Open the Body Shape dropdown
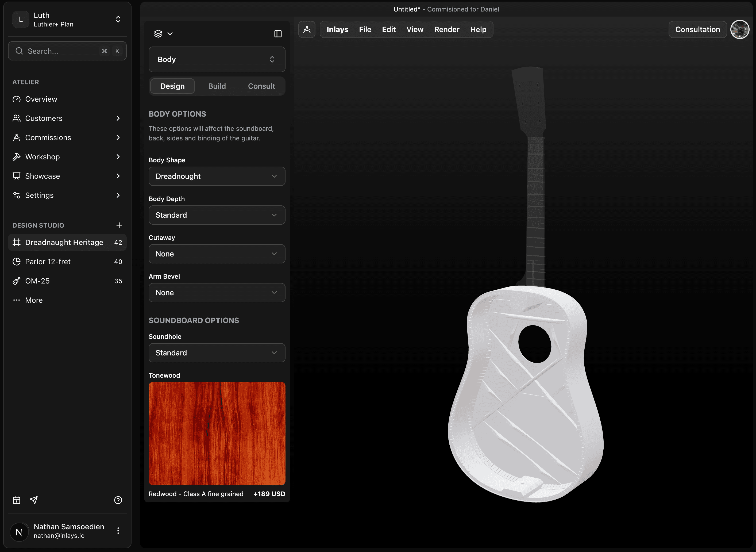756x552 pixels. tap(217, 176)
